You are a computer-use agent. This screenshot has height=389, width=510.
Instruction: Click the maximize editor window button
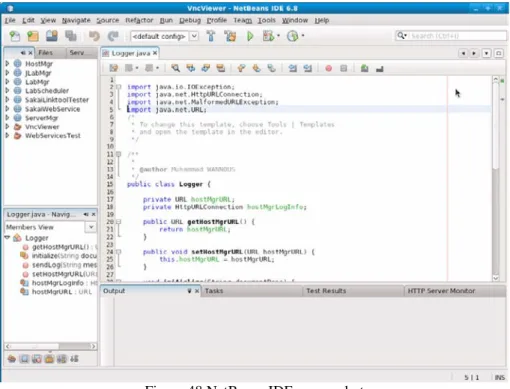tap(499, 53)
